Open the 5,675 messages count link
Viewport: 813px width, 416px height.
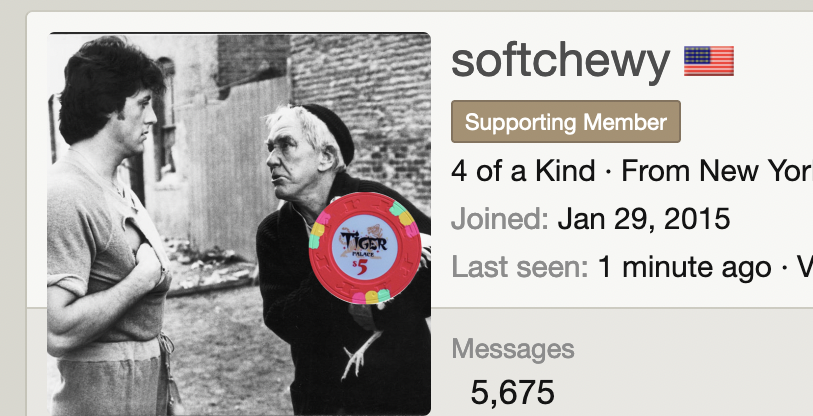[512, 393]
